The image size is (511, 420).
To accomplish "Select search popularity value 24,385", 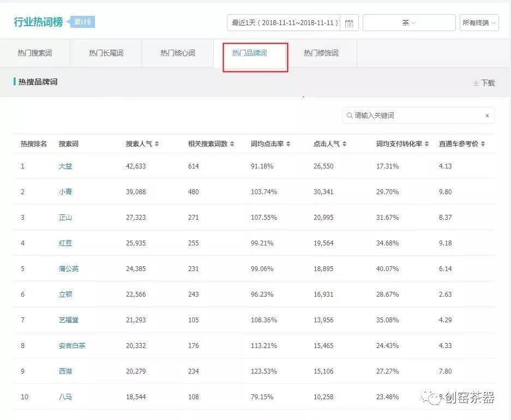I will point(136,269).
